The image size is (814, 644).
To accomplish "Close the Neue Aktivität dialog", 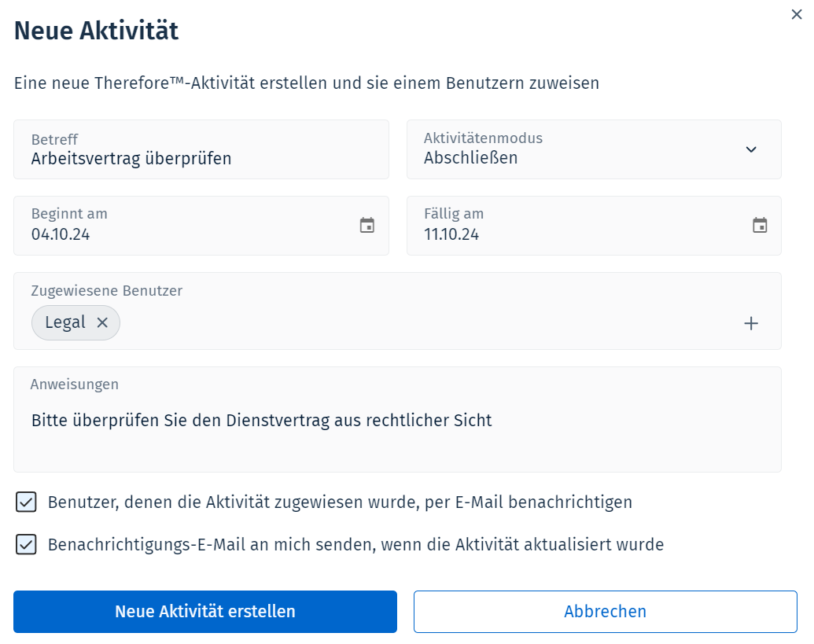I will [x=797, y=14].
